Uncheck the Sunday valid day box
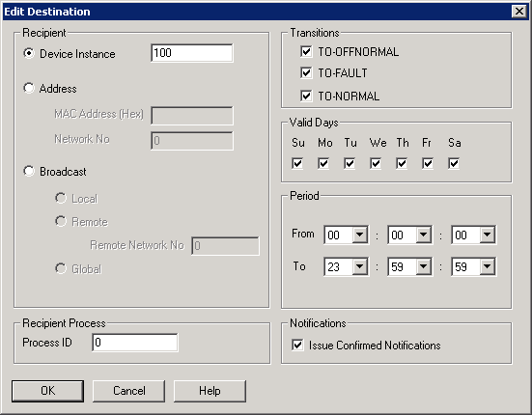Viewport: 532px width, 415px height. [x=297, y=163]
